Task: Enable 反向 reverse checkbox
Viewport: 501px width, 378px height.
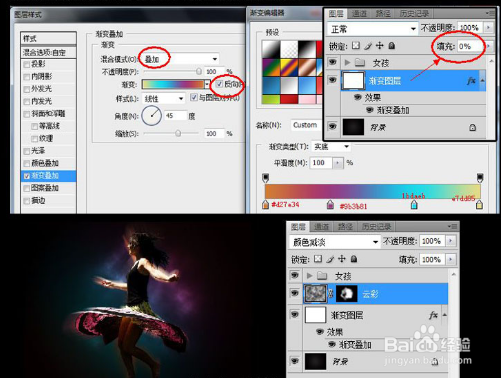Action: coord(219,84)
